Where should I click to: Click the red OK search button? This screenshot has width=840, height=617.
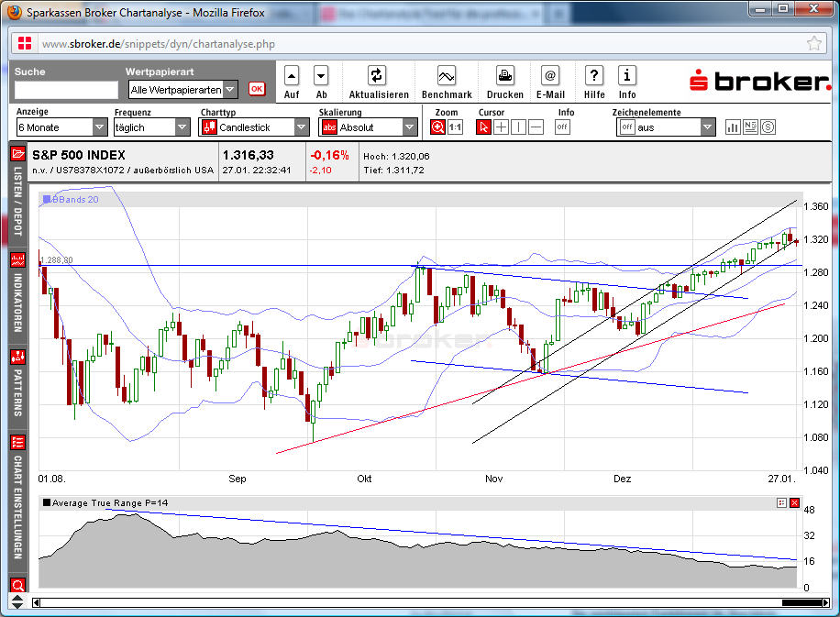(257, 89)
